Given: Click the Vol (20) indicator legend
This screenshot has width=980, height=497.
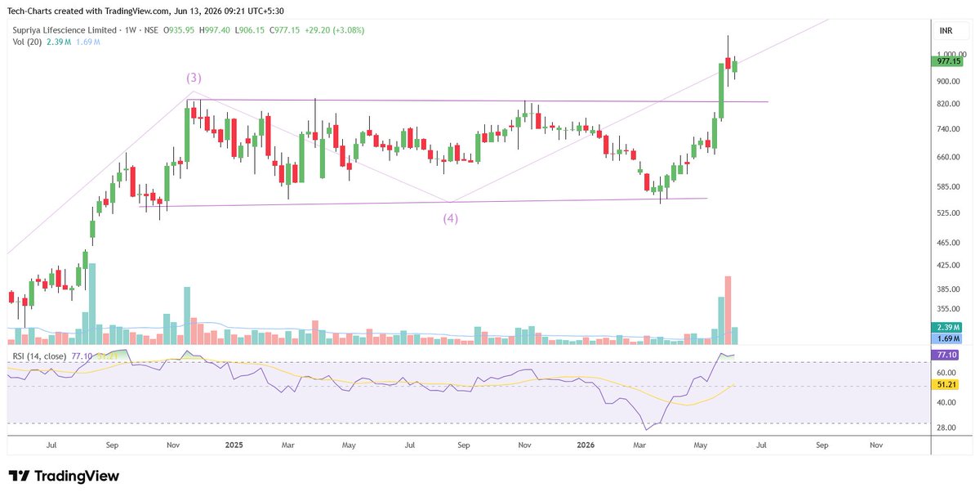Looking at the screenshot, I should pos(25,43).
